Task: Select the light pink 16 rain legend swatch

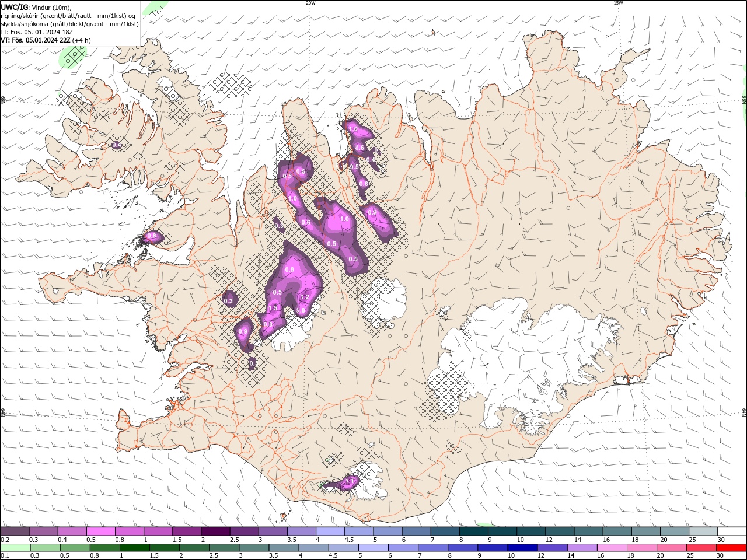Action: [x=611, y=548]
